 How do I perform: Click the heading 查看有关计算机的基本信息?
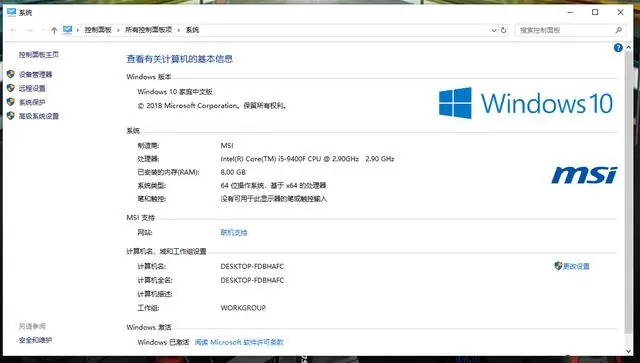point(179,59)
